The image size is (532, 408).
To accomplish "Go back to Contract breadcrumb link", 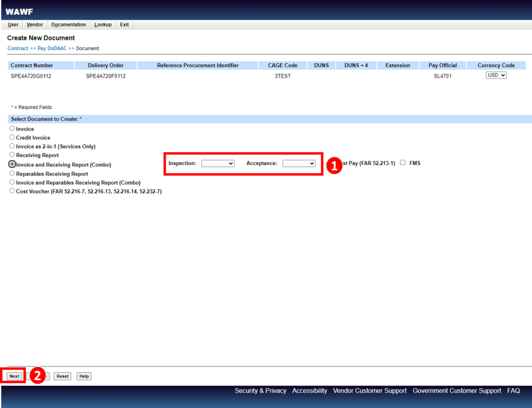I will pos(18,49).
